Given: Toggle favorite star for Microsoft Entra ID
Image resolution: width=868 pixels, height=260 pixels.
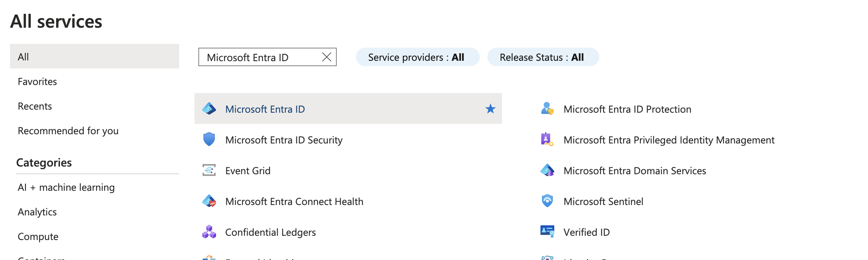Looking at the screenshot, I should (490, 109).
